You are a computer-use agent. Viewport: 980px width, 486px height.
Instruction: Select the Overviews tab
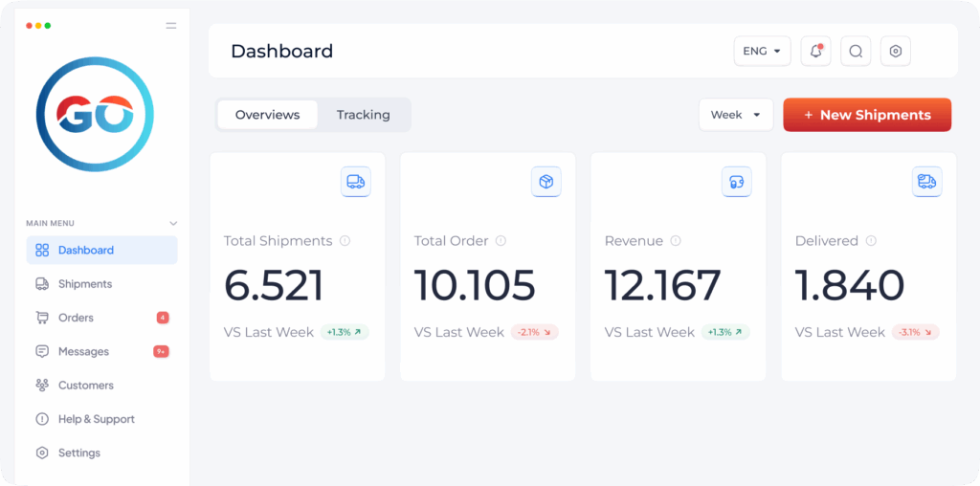[267, 115]
